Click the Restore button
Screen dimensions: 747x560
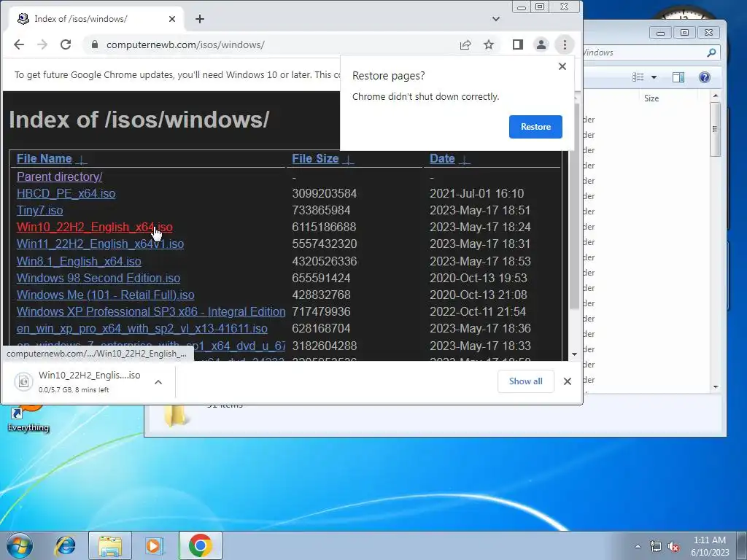tap(535, 127)
